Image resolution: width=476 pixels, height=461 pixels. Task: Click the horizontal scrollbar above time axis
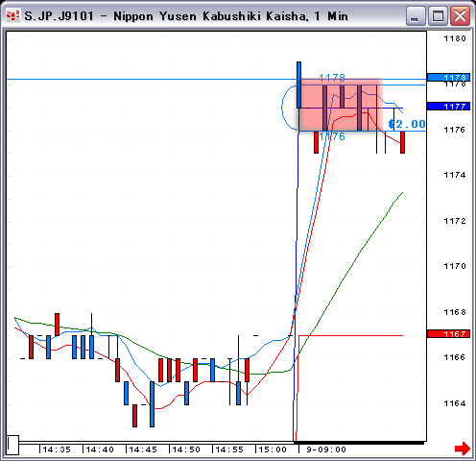click(222, 443)
